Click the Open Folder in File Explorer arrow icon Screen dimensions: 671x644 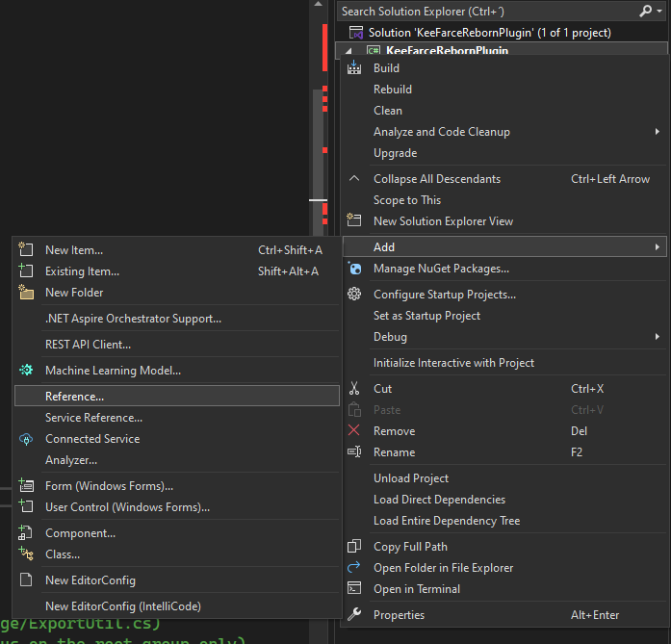point(354,567)
